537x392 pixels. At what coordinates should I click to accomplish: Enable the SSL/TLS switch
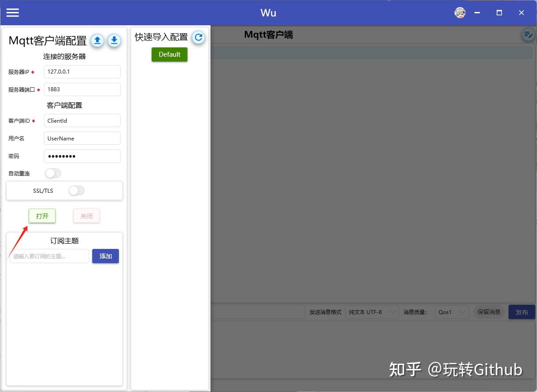tap(76, 190)
